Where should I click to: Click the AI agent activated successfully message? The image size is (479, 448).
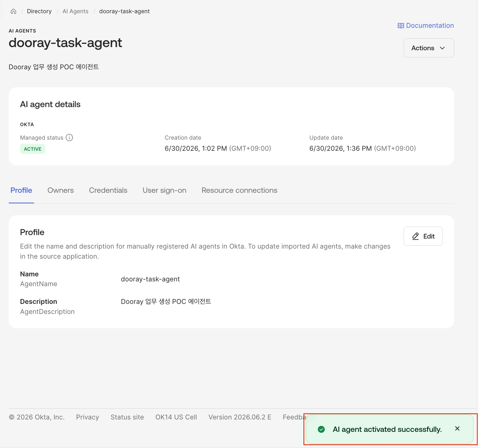pyautogui.click(x=387, y=429)
